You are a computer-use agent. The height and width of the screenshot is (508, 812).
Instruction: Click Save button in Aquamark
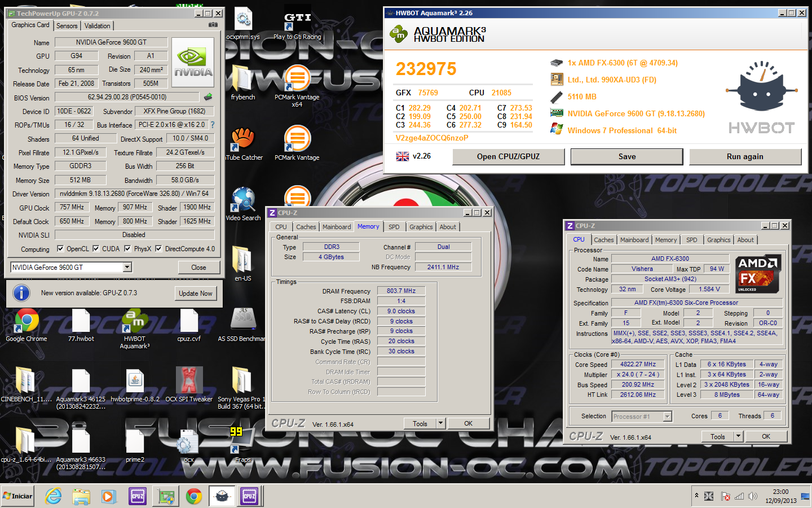[626, 156]
